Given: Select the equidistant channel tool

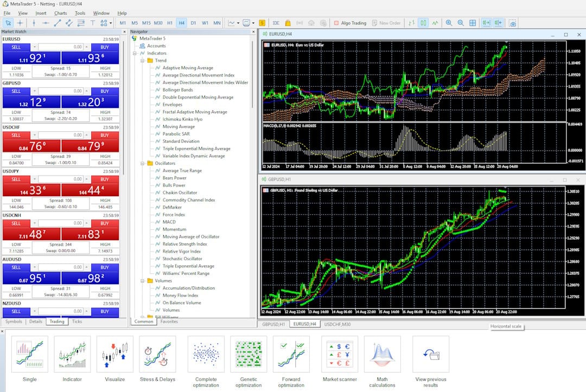Looking at the screenshot, I should pyautogui.click(x=69, y=23).
